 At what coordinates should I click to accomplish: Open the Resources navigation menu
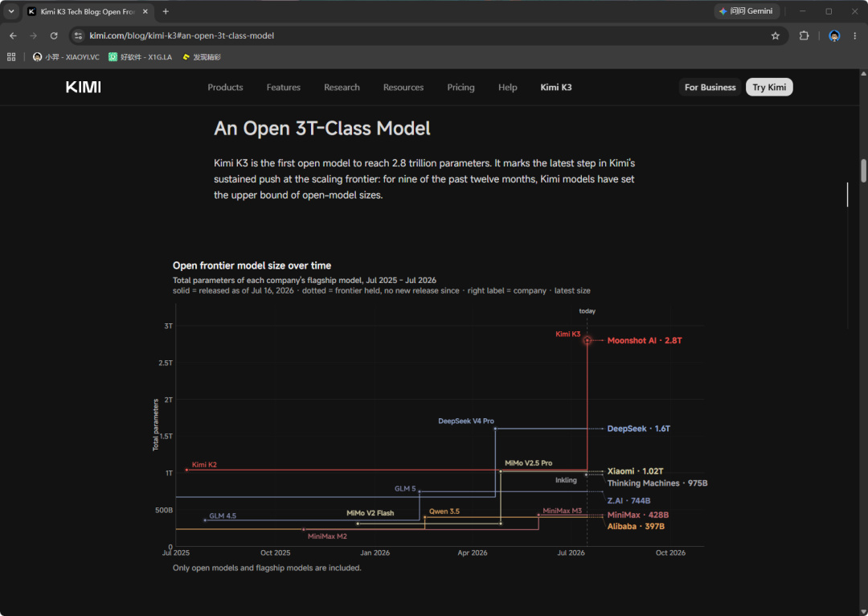pos(403,87)
